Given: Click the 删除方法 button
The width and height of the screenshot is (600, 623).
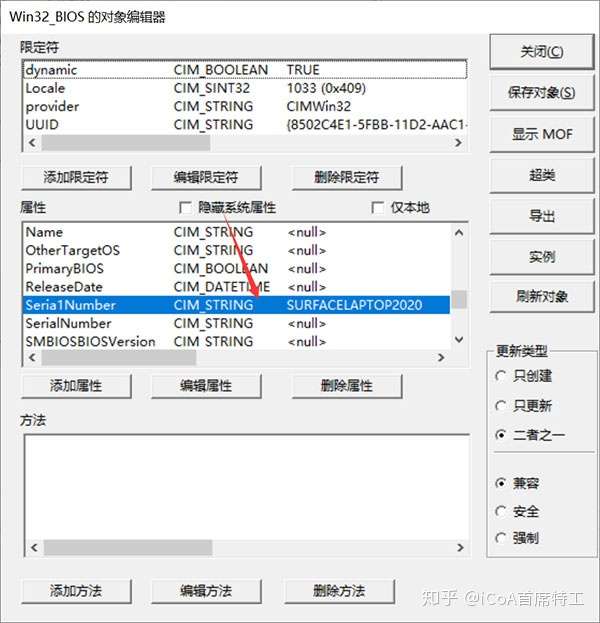Looking at the screenshot, I should coord(339,591).
